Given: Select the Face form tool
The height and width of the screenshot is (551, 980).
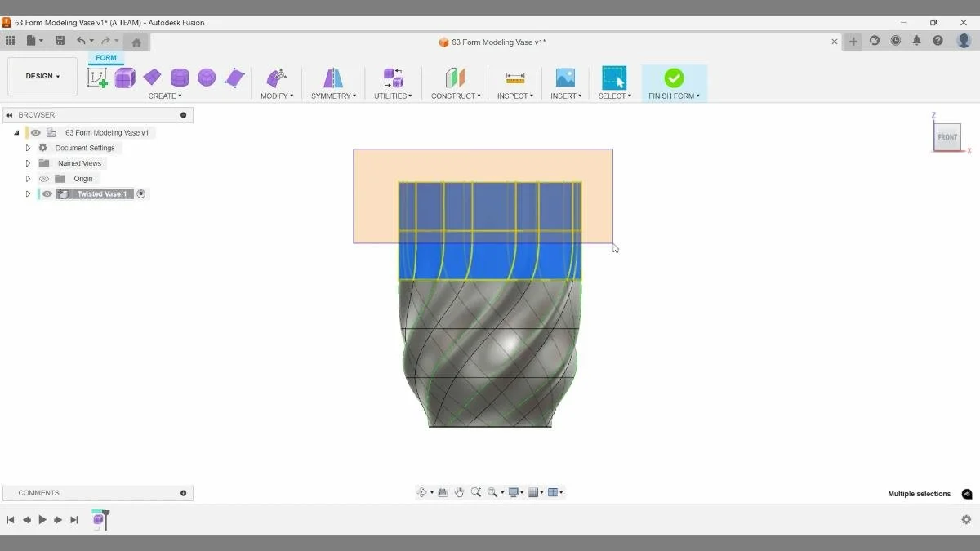Looking at the screenshot, I should coord(234,78).
